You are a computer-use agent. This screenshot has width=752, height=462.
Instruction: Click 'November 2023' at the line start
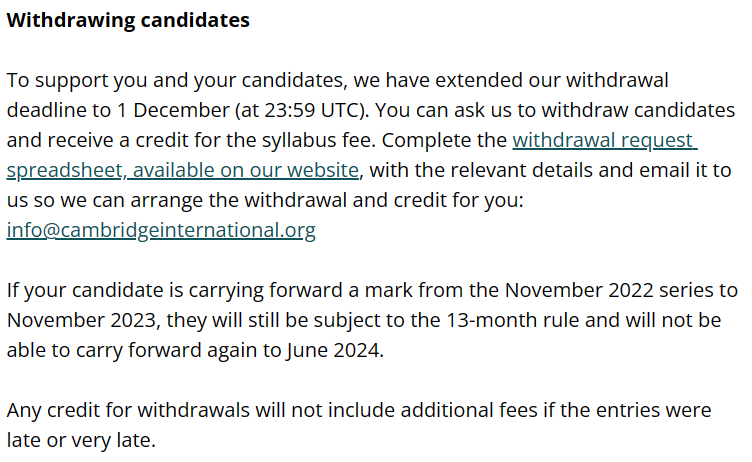coord(82,320)
